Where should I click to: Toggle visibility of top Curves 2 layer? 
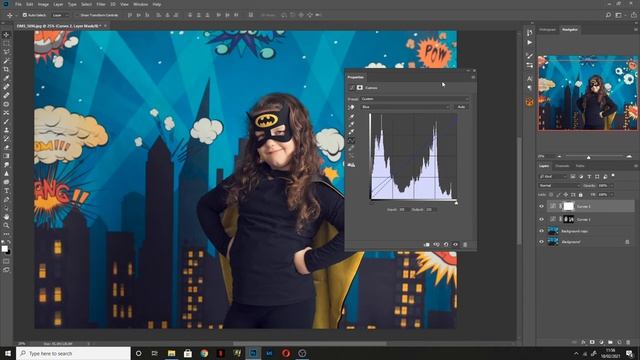542,207
